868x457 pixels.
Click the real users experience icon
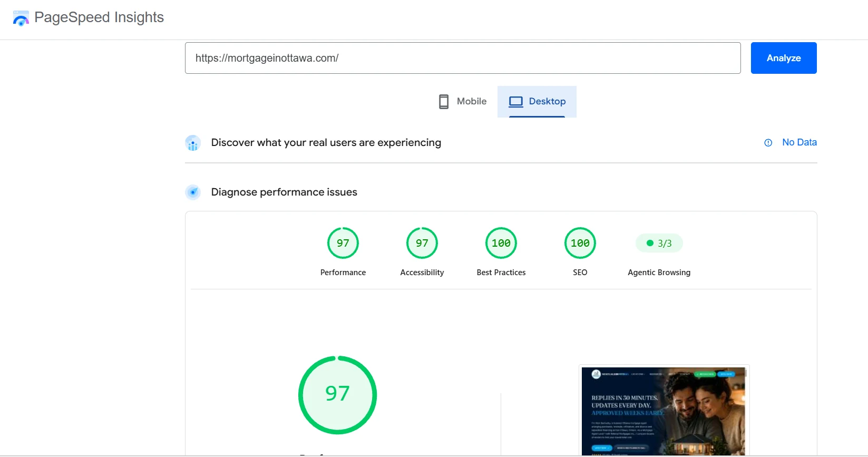click(193, 143)
